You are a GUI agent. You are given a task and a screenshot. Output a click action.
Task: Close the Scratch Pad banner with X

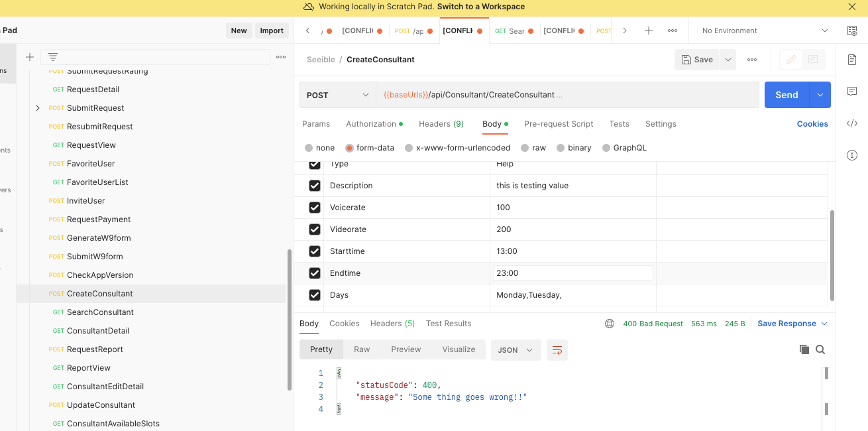pyautogui.click(x=852, y=7)
